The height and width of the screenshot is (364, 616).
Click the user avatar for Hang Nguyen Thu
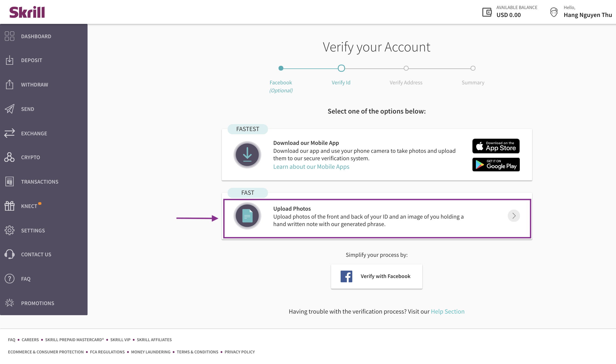(554, 12)
